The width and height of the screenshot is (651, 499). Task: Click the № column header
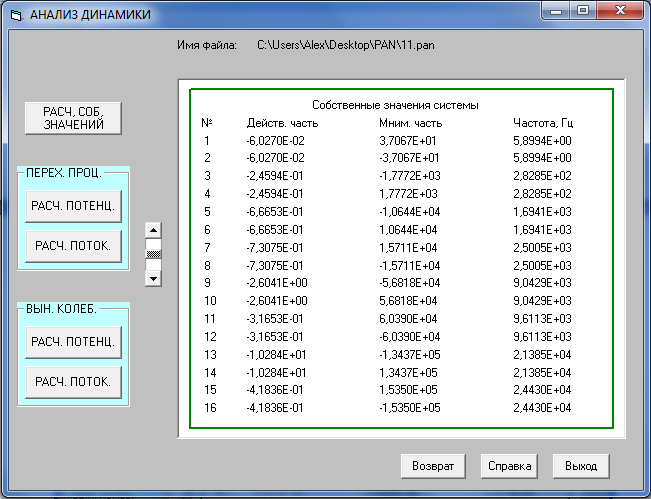pyautogui.click(x=207, y=123)
